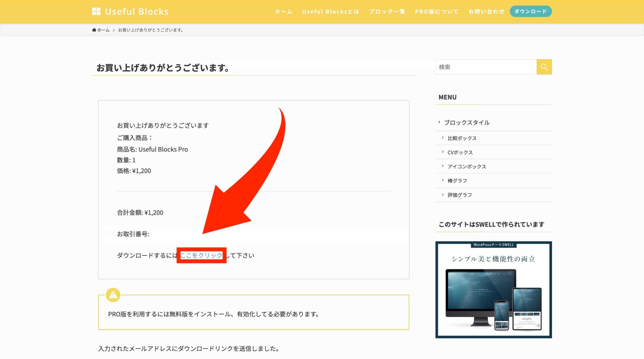Open ブロックスタイル menu link

point(467,123)
